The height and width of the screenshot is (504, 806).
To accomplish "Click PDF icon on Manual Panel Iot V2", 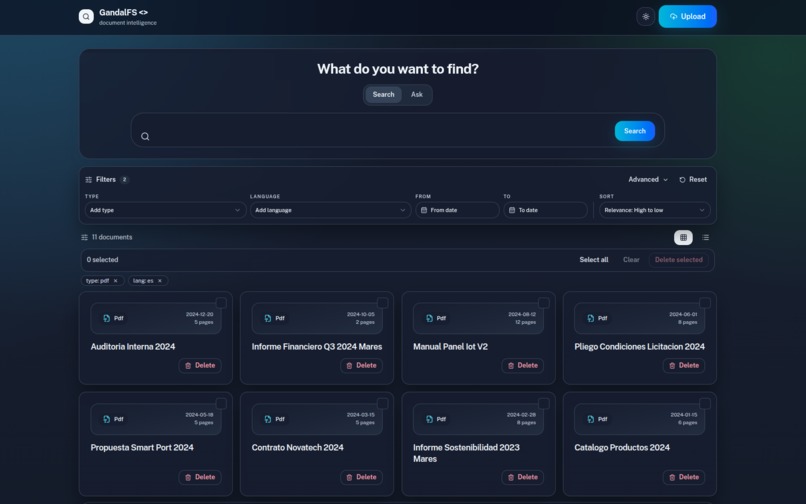I will pyautogui.click(x=429, y=318).
